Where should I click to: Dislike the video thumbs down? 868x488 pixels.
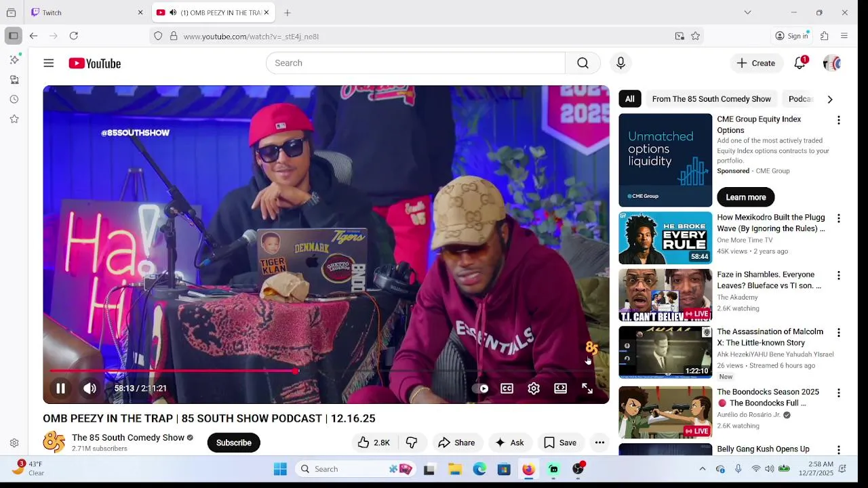(x=412, y=443)
